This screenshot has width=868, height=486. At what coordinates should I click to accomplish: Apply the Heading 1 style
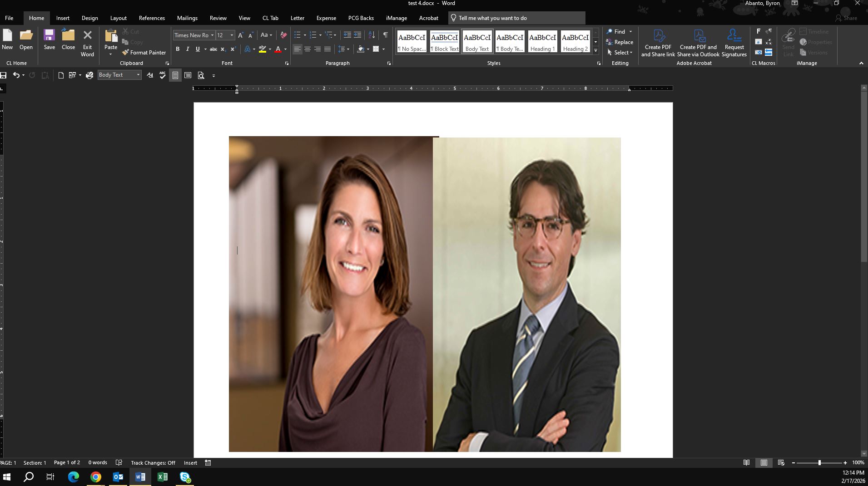click(542, 42)
